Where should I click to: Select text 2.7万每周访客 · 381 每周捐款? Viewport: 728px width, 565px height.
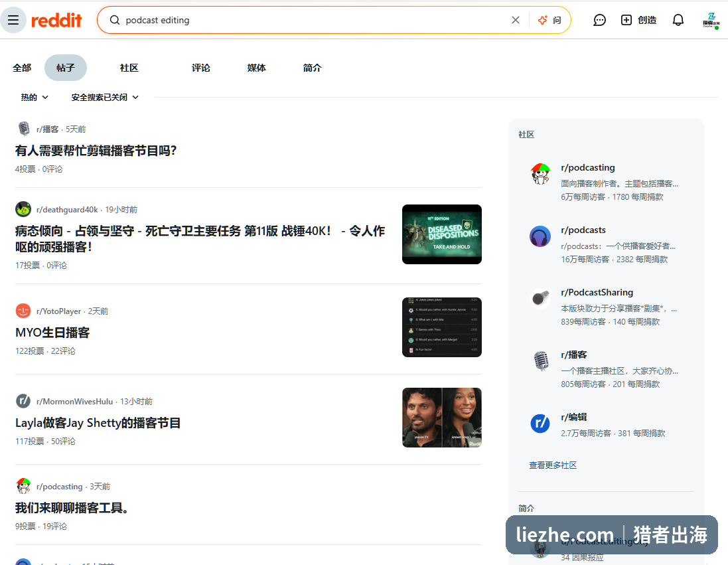(613, 433)
